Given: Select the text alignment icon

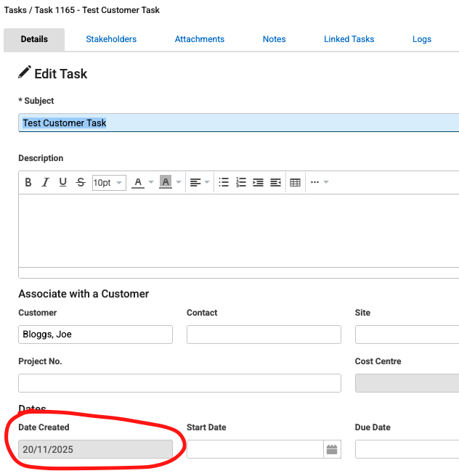Looking at the screenshot, I should point(195,182).
